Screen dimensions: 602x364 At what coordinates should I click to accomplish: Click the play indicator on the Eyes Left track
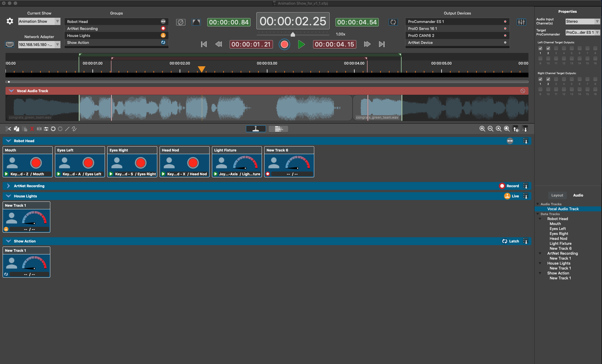(59, 174)
